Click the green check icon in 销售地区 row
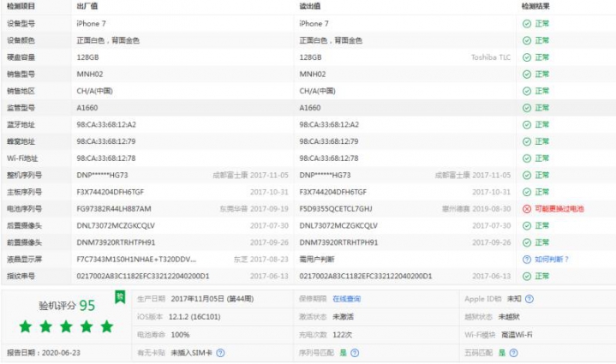Image resolution: width=616 pixels, height=364 pixels. coord(527,91)
